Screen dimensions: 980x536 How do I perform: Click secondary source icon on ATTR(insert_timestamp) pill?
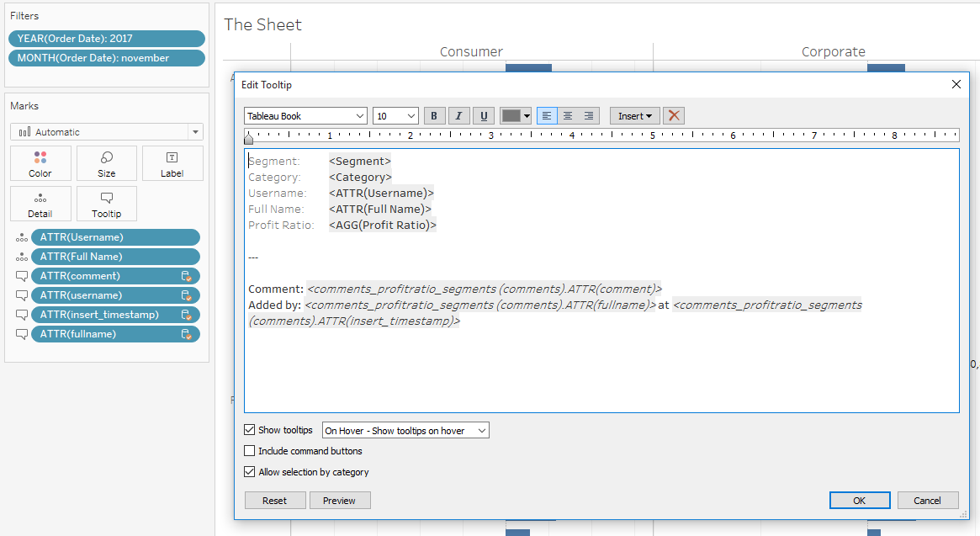click(186, 315)
